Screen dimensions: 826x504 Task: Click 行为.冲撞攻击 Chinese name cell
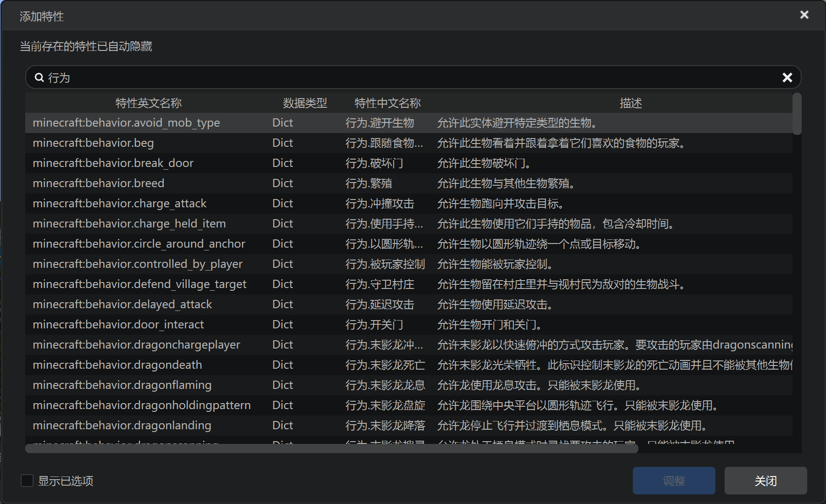tap(380, 204)
